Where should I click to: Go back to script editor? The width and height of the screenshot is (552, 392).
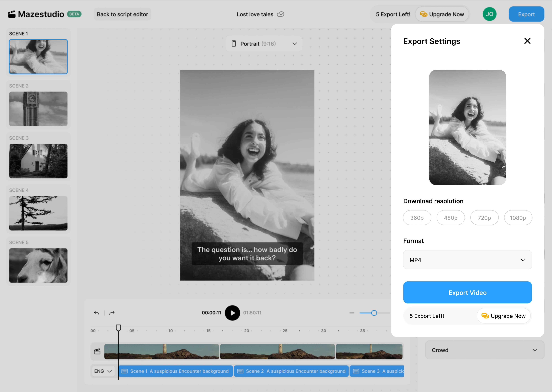[x=122, y=14]
